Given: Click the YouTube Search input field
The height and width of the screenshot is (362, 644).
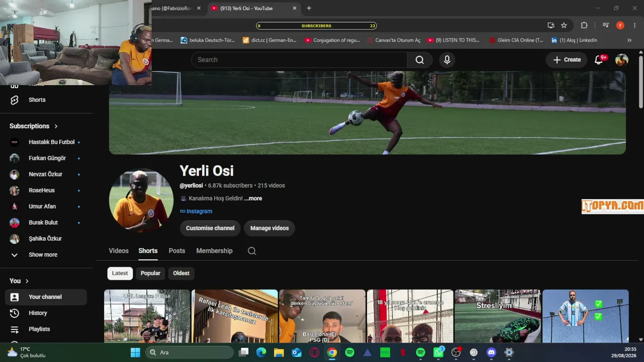Looking at the screenshot, I should (x=299, y=60).
